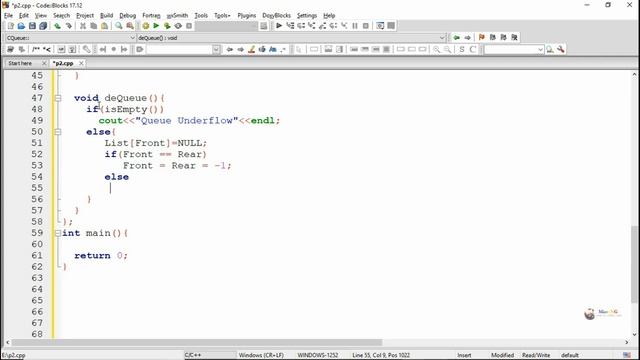Expand the search text combo box arrow

click(216, 49)
